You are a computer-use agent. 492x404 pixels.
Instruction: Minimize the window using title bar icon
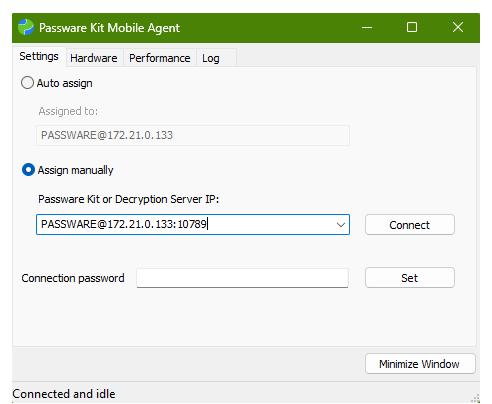pyautogui.click(x=367, y=27)
